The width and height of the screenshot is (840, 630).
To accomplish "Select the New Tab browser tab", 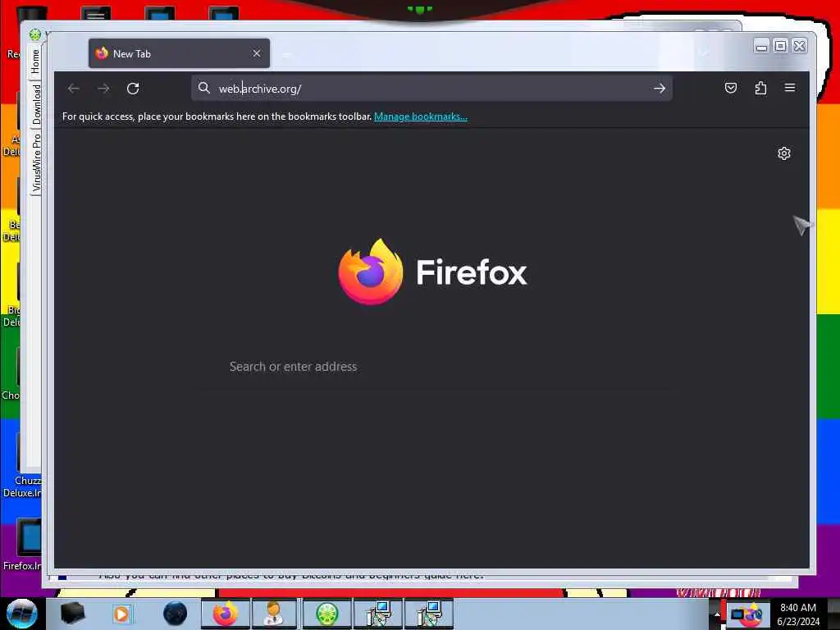I will pos(179,53).
